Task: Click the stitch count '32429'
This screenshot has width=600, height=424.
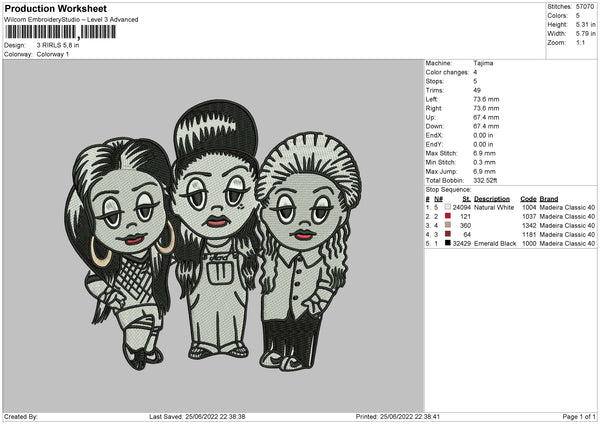Action: pos(461,243)
